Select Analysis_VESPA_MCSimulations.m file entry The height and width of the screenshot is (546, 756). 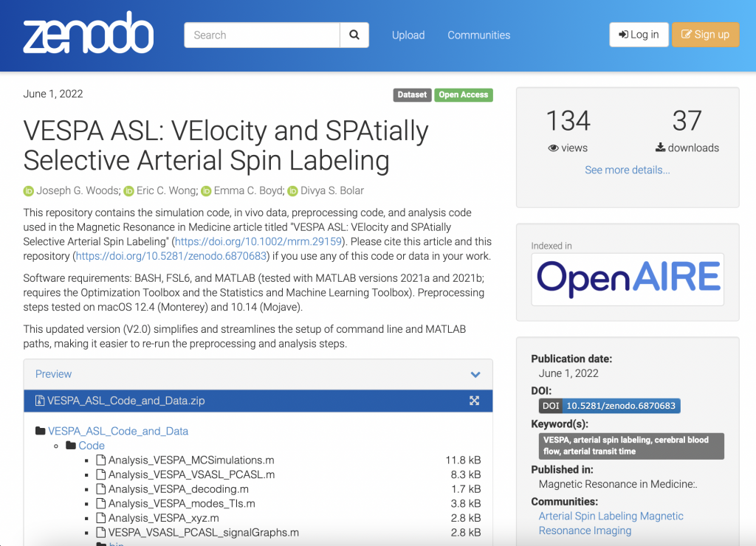(190, 460)
